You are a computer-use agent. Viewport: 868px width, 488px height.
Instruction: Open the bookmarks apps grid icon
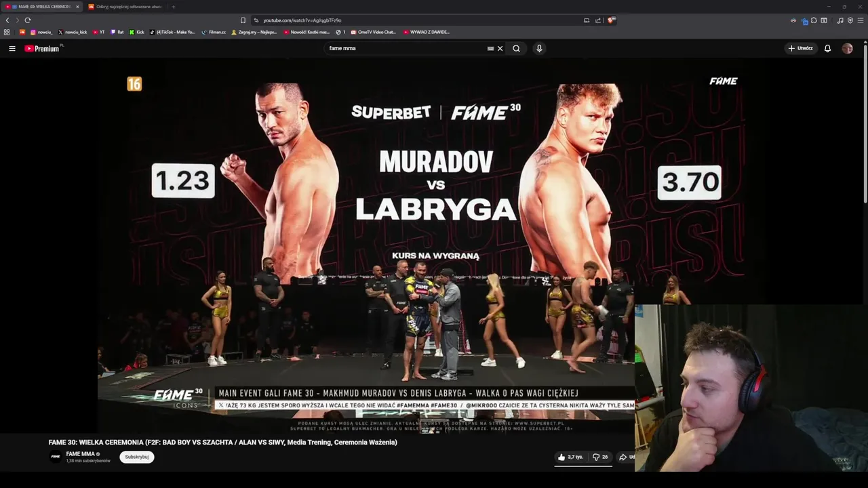click(x=7, y=32)
